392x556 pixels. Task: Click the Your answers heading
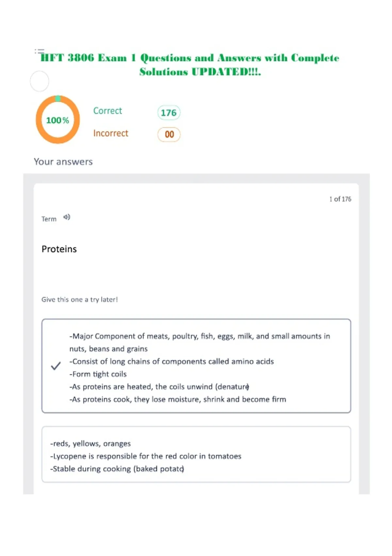click(63, 162)
